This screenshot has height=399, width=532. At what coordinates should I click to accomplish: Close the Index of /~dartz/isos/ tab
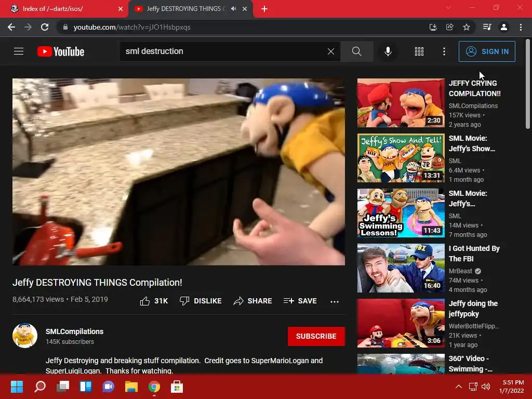[121, 9]
